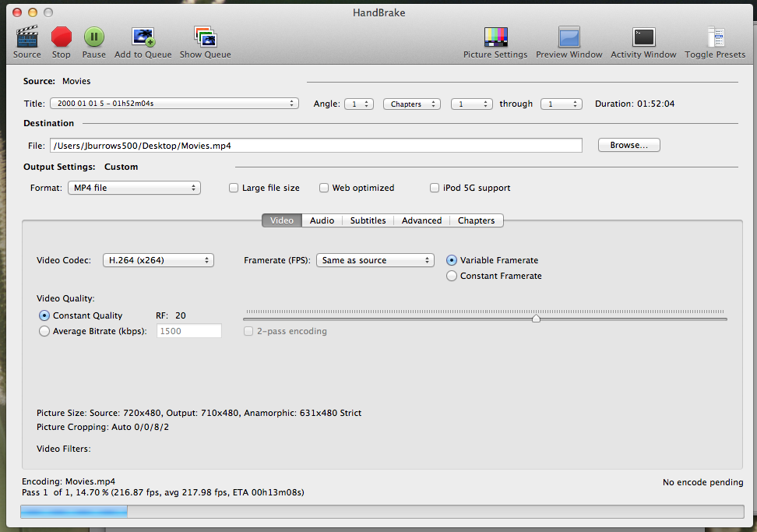This screenshot has width=757, height=532.
Task: Choose Constant Quality mode
Action: [44, 315]
